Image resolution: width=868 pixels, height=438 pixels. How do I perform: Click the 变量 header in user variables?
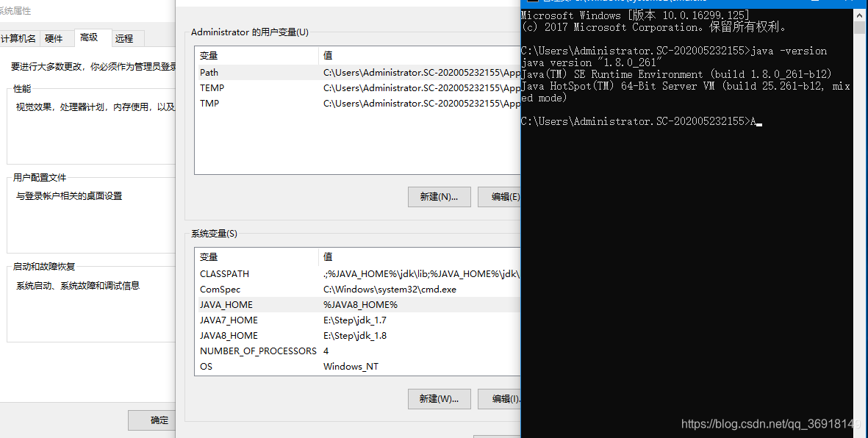tap(209, 56)
